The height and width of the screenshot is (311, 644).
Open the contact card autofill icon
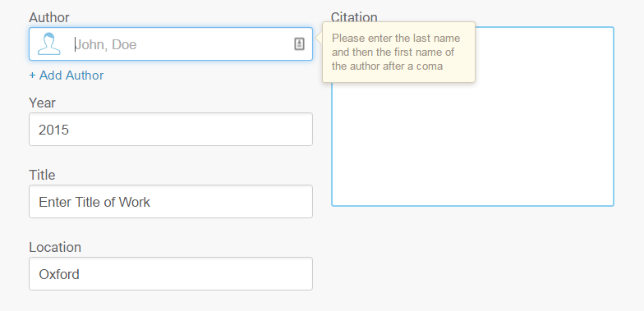[x=299, y=44]
